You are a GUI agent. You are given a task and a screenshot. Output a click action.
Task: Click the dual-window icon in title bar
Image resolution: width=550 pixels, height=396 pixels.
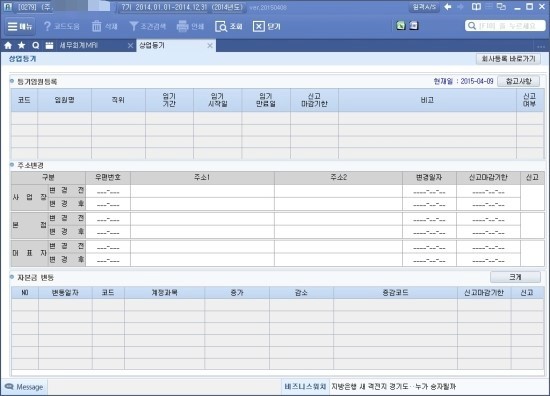coord(502,7)
